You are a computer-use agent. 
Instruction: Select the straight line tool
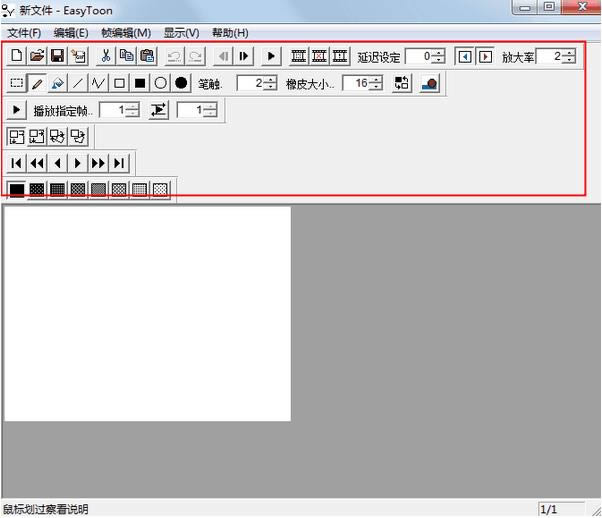pos(78,83)
